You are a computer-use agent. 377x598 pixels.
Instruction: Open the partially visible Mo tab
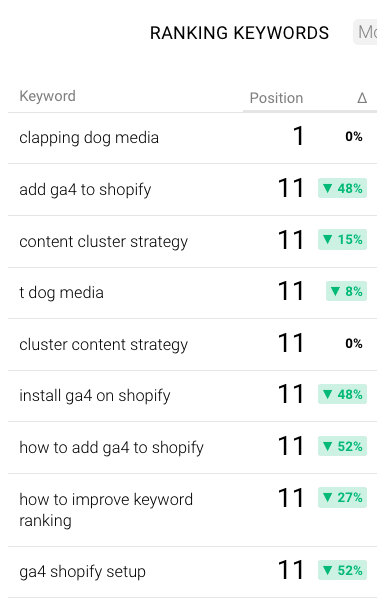(366, 32)
